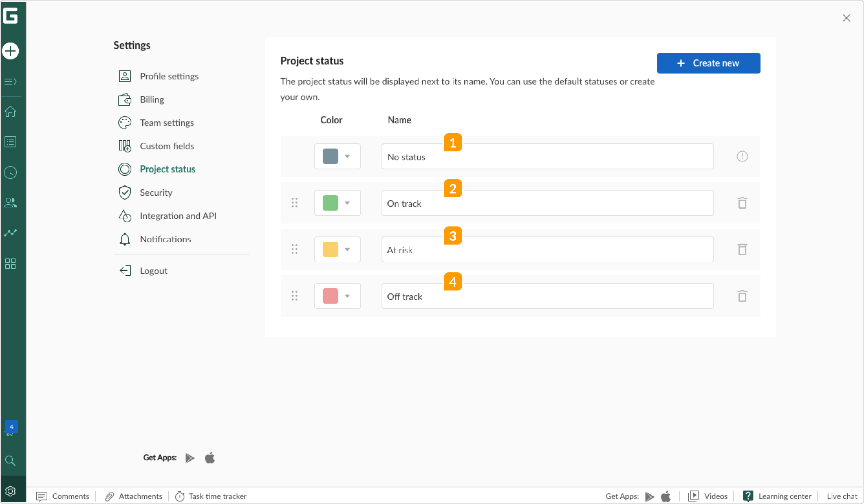Open the clock workload icon in sidebar
864x504 pixels.
[x=10, y=172]
